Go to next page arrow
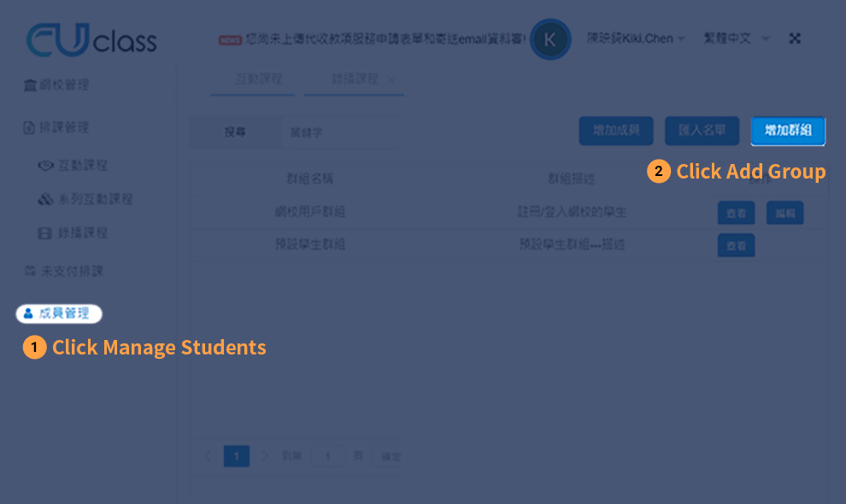 coord(265,456)
